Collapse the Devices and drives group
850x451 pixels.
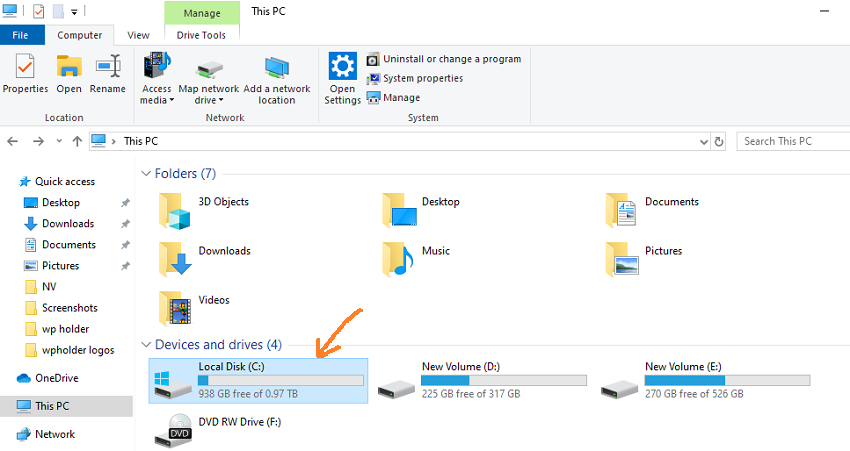146,345
